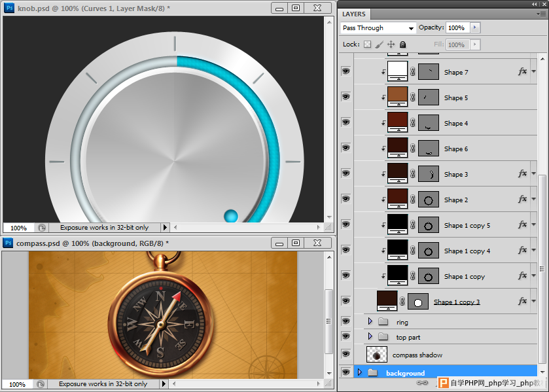Toggle visibility of Shape 3 layer
This screenshot has width=549, height=392.
click(346, 173)
